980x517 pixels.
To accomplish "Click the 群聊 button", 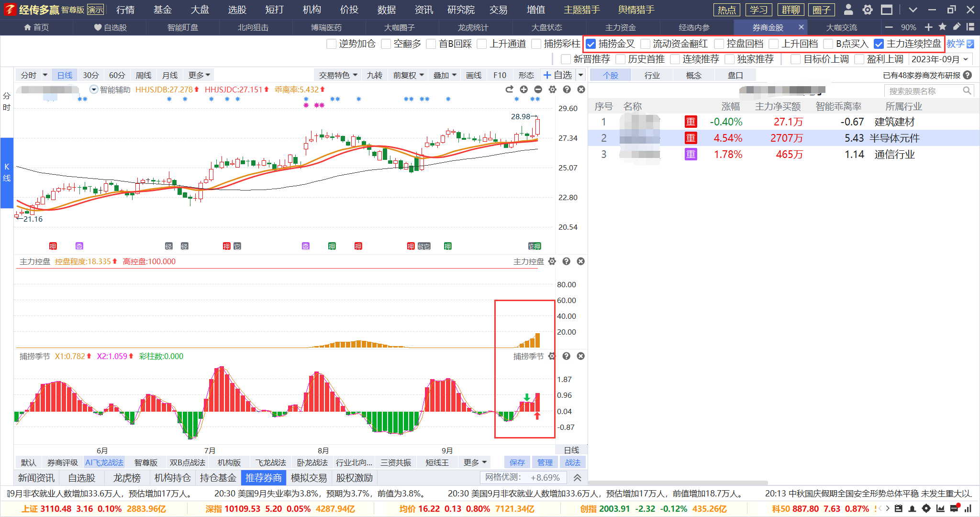I will click(x=791, y=10).
